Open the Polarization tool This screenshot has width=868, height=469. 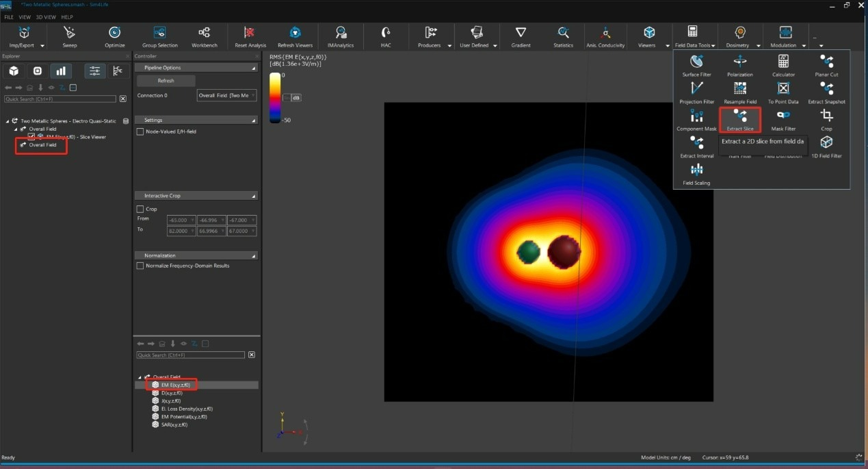(739, 62)
